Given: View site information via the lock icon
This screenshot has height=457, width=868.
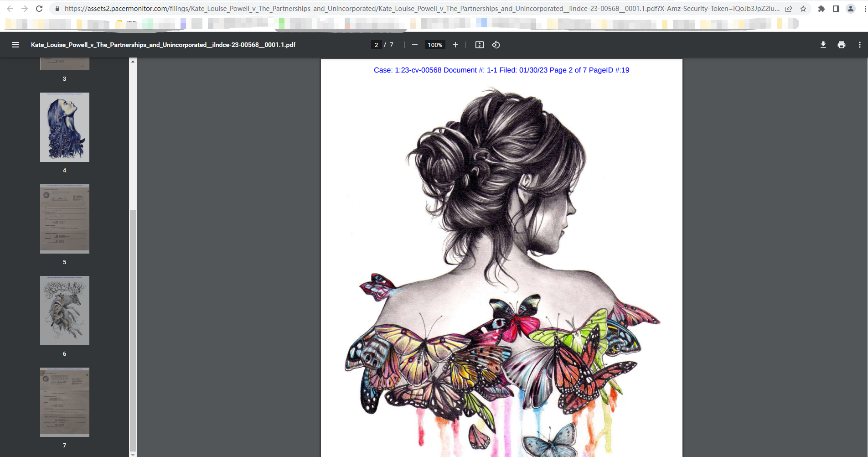Looking at the screenshot, I should pos(57,9).
